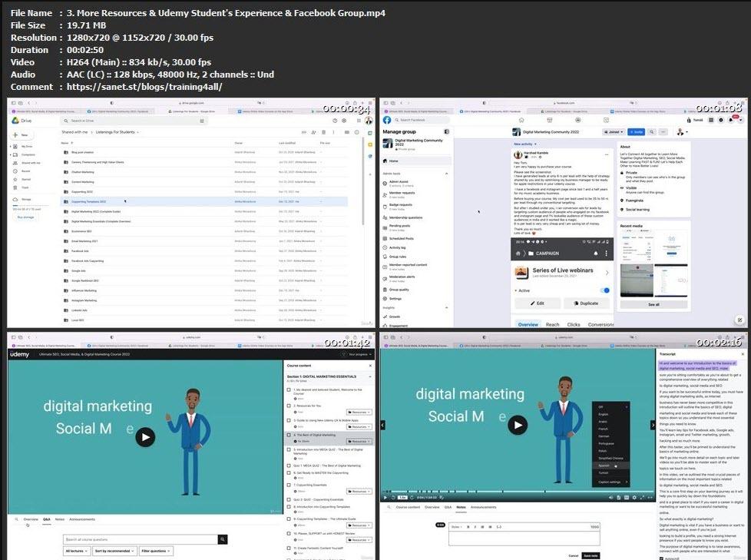Click the Udemy note text area

(524, 538)
